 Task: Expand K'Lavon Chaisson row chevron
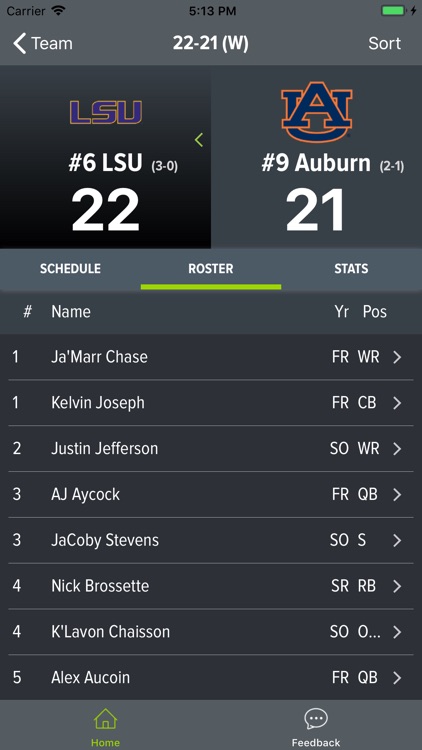pos(397,632)
